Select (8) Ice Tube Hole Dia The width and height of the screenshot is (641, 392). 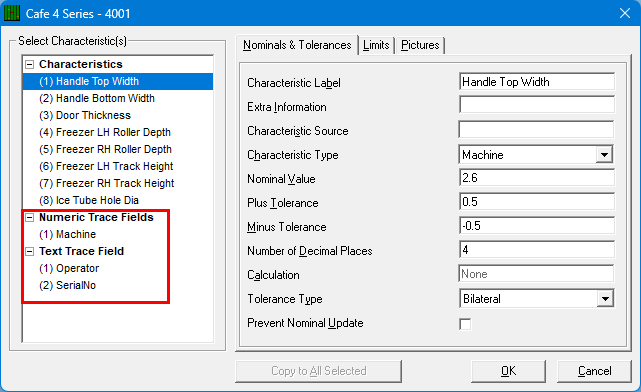tap(89, 200)
